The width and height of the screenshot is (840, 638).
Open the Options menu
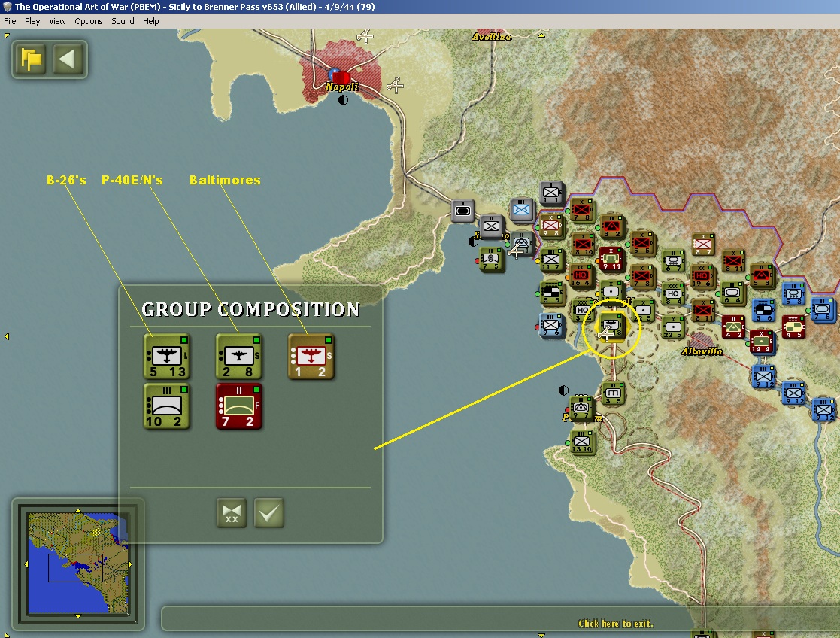[x=89, y=21]
